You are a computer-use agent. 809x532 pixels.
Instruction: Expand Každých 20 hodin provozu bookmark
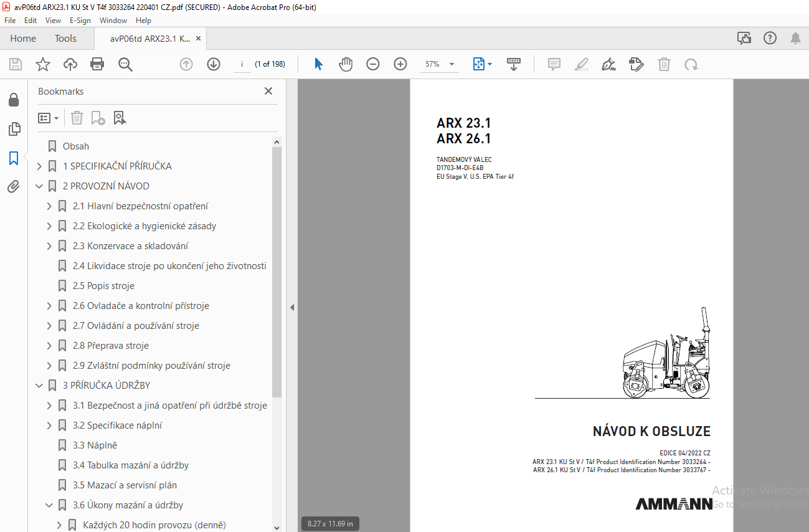click(x=59, y=525)
